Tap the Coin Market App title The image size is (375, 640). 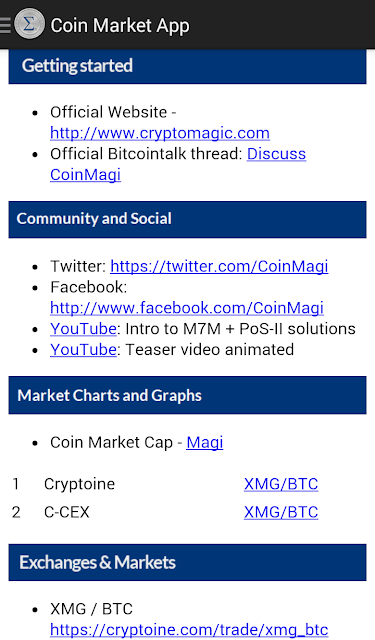click(120, 25)
